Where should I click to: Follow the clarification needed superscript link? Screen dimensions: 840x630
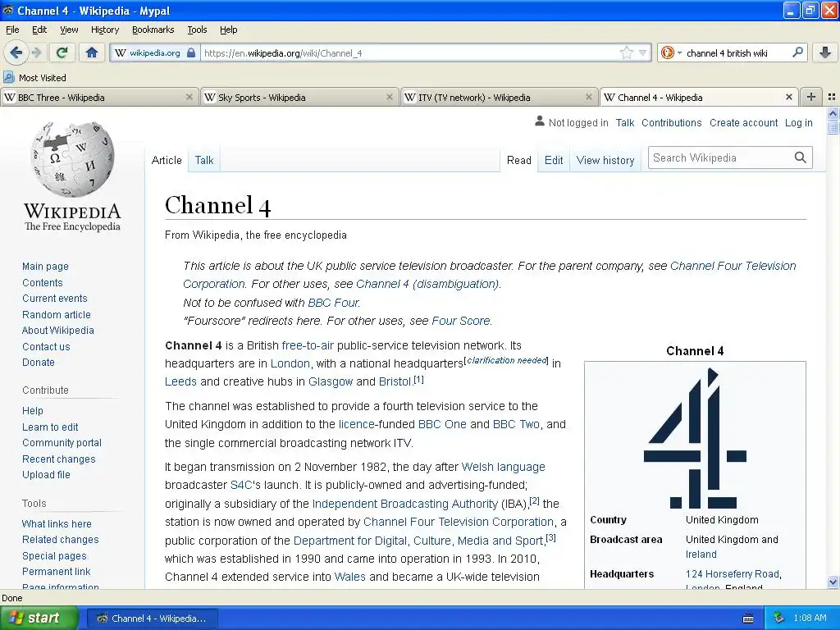[507, 361]
